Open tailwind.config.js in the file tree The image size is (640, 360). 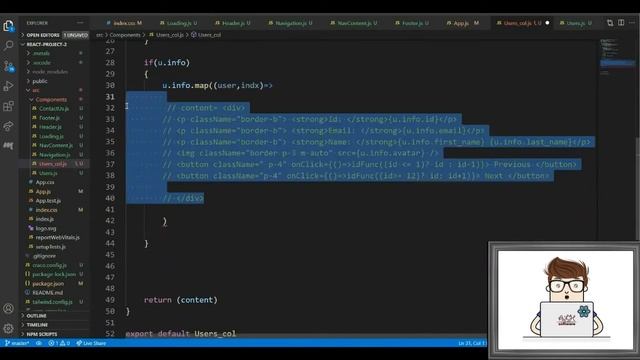coord(52,302)
